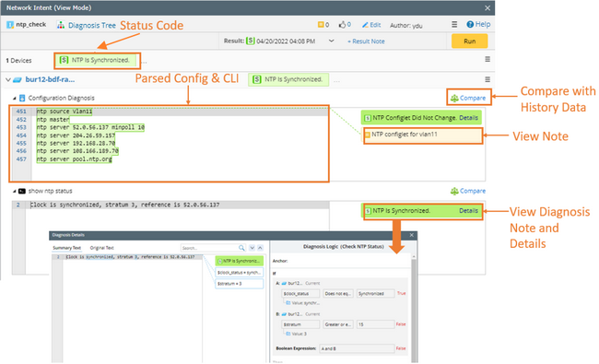Click the $clock_status variable field in condition A
This screenshot has width=599, height=364.
coord(300,294)
